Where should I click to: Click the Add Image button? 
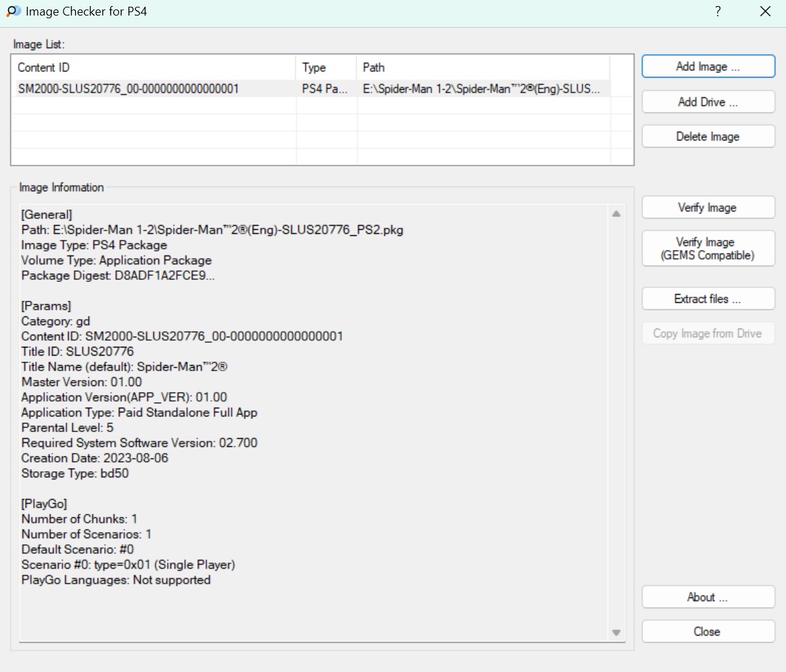(x=708, y=67)
